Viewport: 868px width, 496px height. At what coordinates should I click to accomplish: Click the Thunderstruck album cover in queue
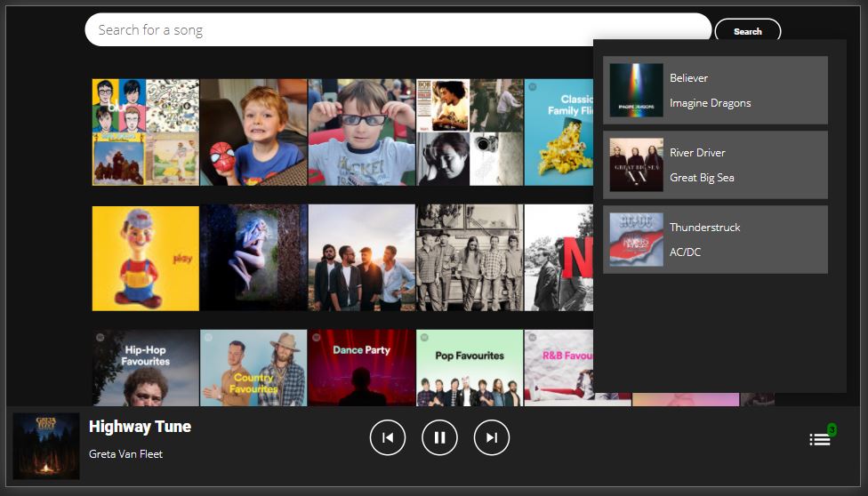point(636,240)
